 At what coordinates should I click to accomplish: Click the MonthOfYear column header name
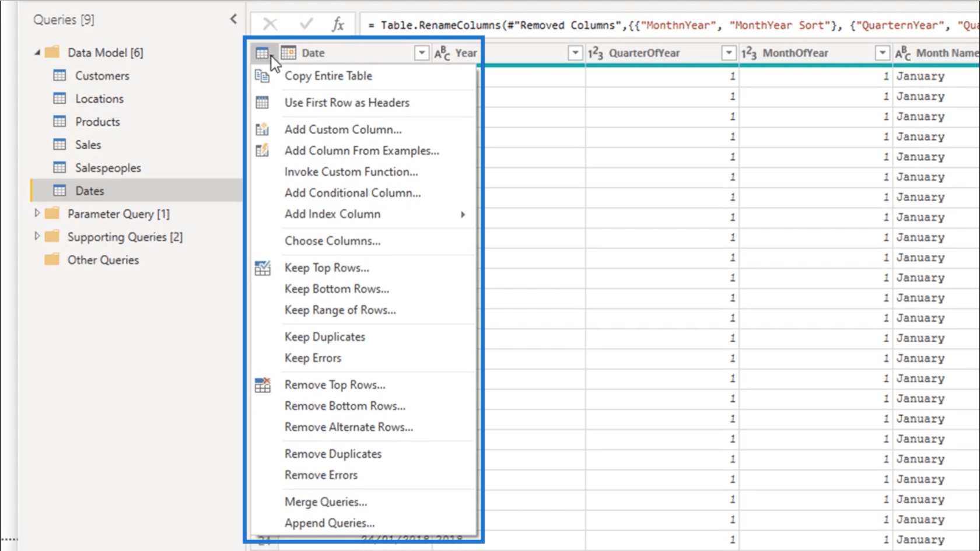coord(796,53)
